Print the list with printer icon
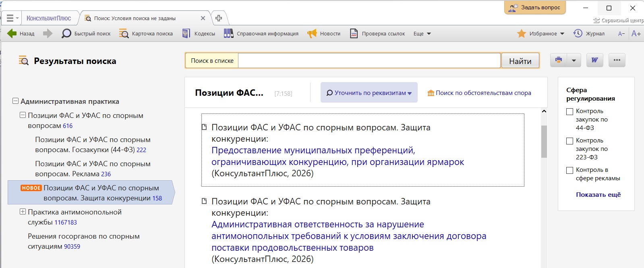Viewport: 644px width, 268px height. 558,60
